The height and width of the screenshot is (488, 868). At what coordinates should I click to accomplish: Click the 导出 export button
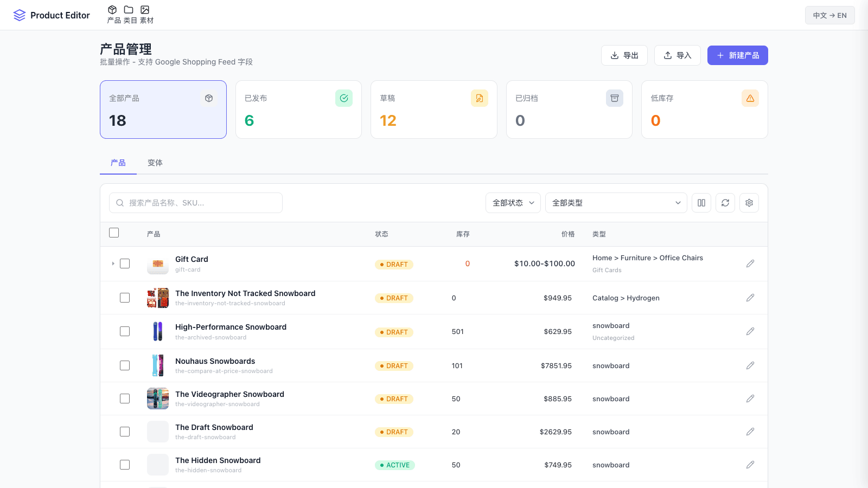(624, 55)
